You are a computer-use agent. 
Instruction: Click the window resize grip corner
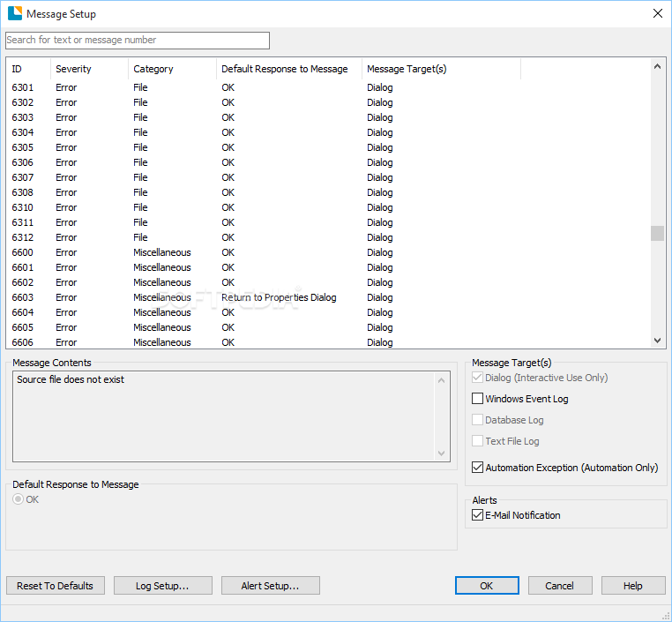coord(666,616)
